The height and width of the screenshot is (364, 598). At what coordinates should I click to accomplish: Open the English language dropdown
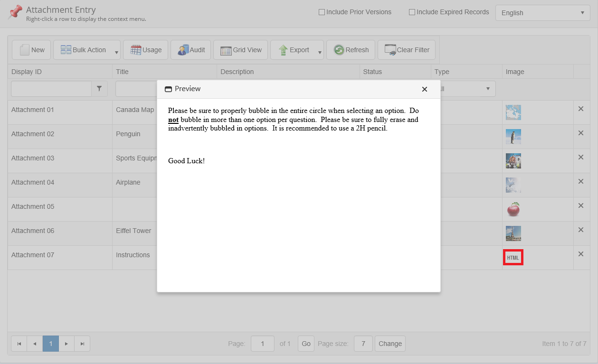point(542,13)
